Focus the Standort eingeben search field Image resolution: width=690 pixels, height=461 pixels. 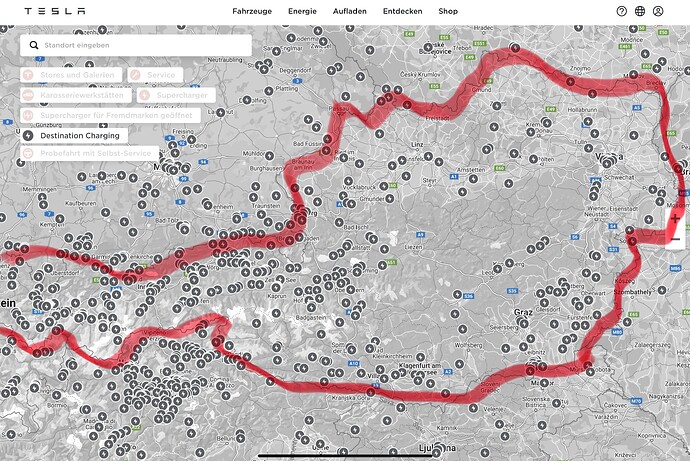click(136, 45)
